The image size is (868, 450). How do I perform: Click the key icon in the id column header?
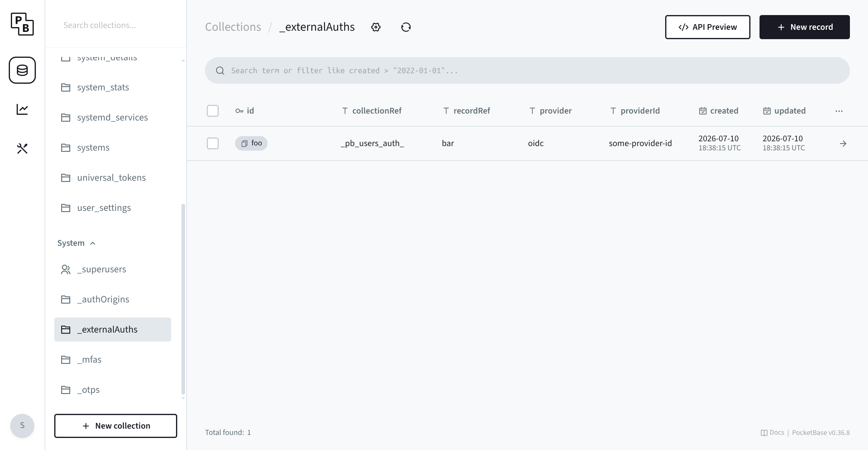[x=239, y=111]
